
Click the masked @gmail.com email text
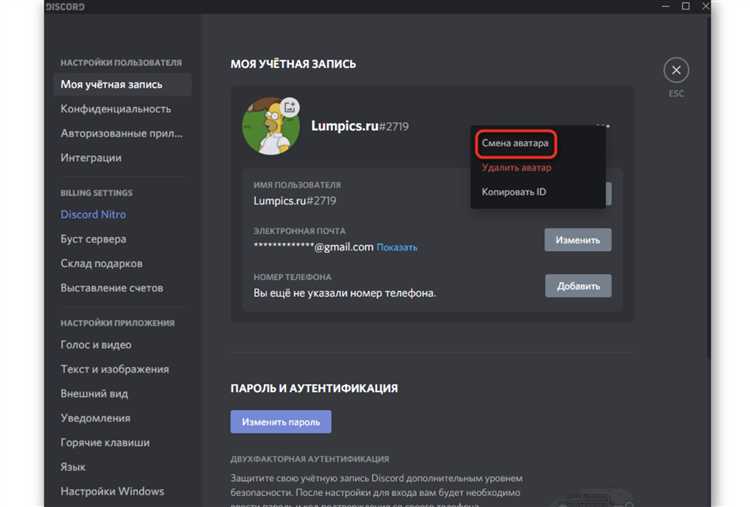click(313, 247)
